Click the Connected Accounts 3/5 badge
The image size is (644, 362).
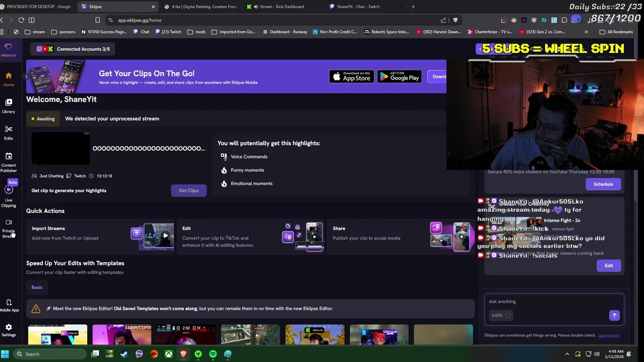tap(73, 49)
